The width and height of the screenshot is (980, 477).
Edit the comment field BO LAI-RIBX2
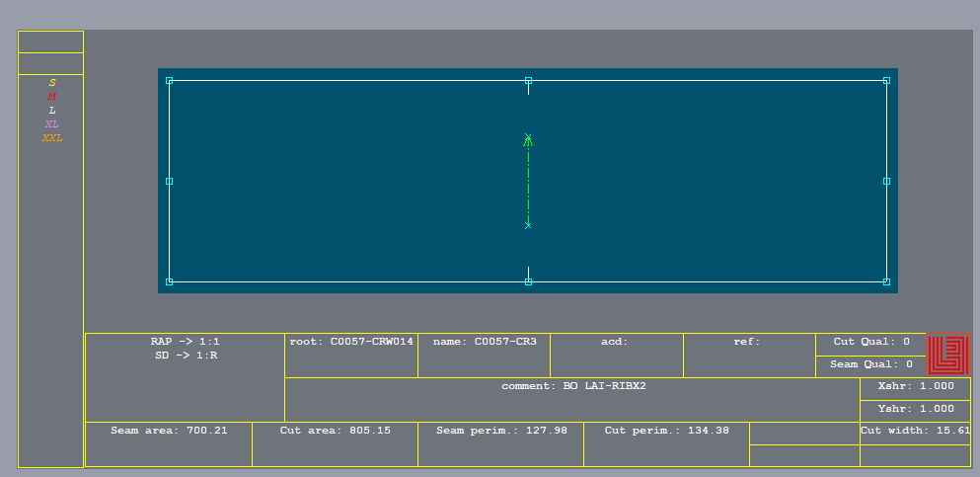click(572, 386)
